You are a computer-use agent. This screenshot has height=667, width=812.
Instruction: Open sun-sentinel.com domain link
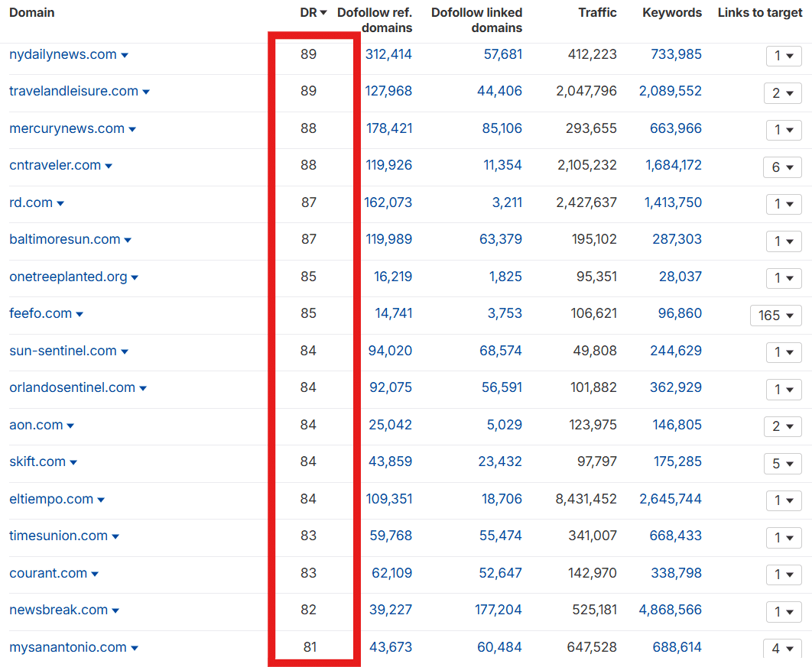(63, 351)
